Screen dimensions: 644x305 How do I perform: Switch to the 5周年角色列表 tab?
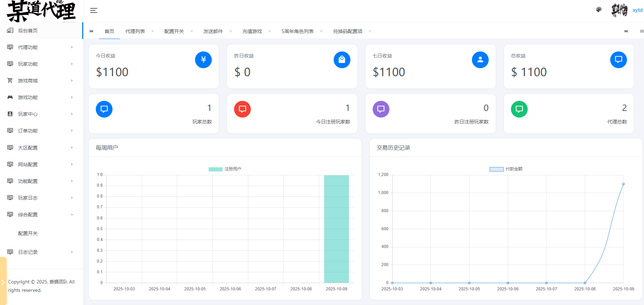click(x=297, y=31)
